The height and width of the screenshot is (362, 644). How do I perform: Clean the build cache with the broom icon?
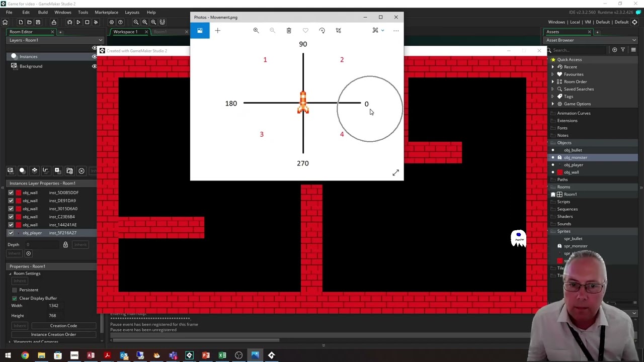point(96,22)
